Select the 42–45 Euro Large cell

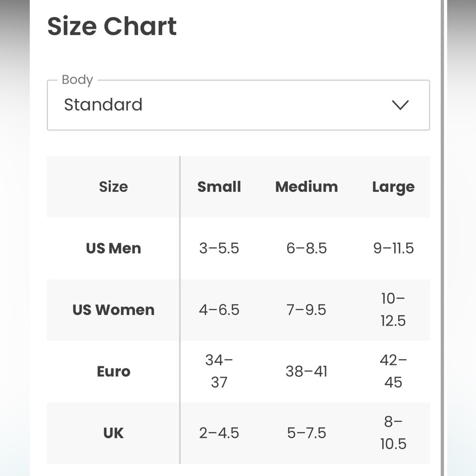(394, 371)
